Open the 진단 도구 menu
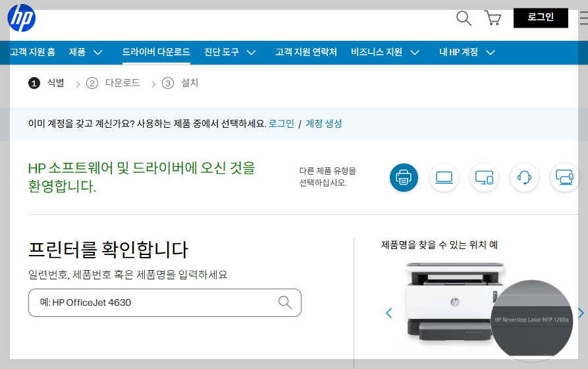This screenshot has width=588, height=369. (x=221, y=52)
